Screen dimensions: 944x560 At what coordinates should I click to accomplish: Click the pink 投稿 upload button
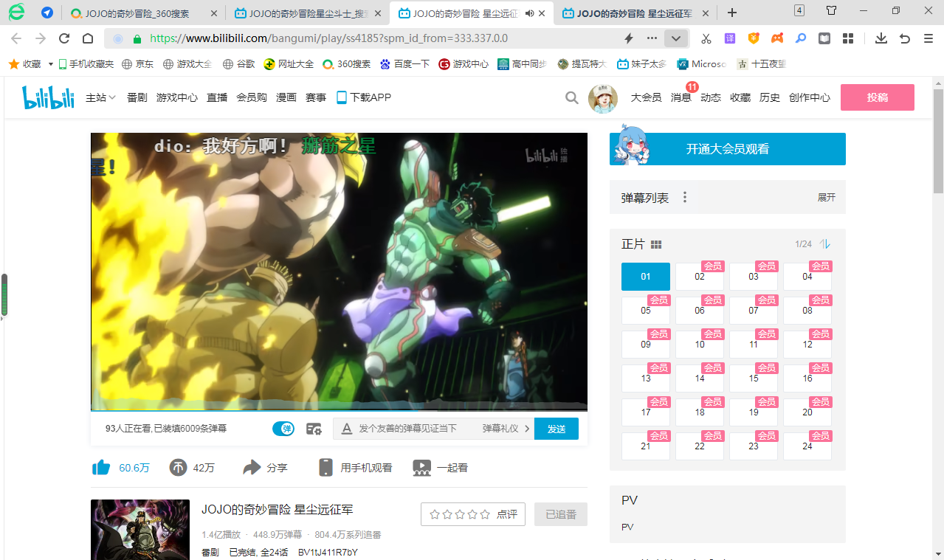coord(878,97)
